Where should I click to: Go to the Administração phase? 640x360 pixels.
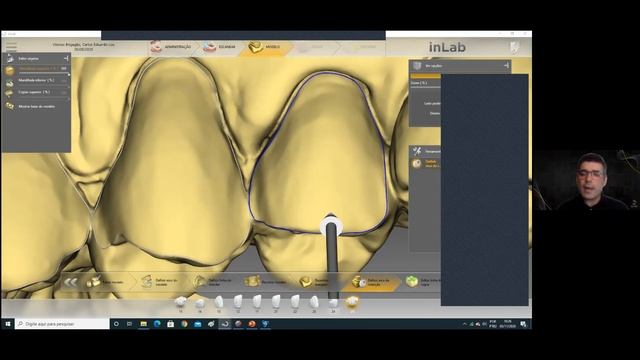(171, 47)
